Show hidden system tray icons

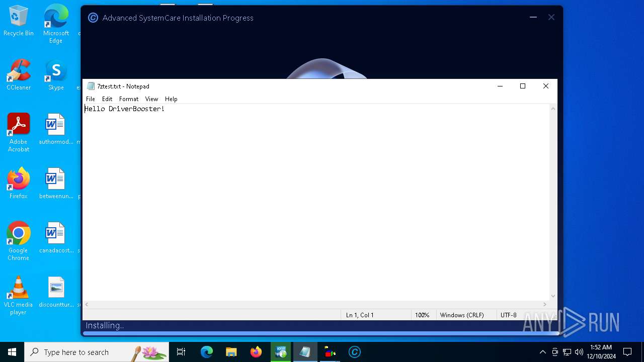[x=542, y=352]
